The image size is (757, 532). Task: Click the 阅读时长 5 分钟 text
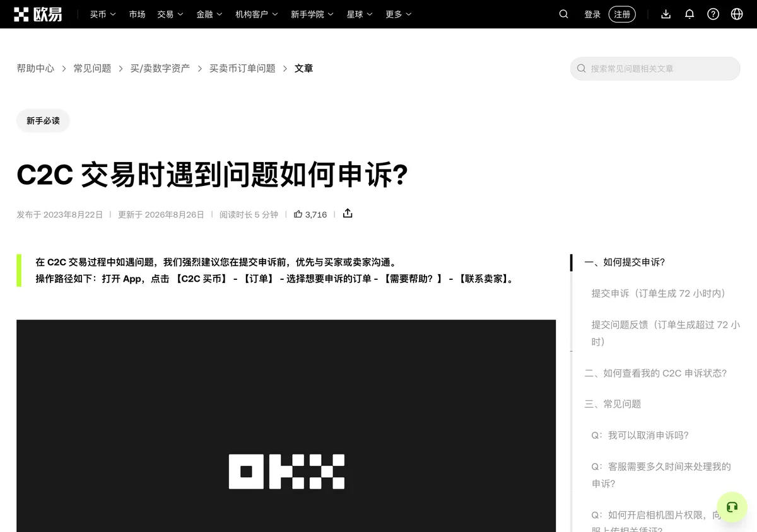[249, 214]
